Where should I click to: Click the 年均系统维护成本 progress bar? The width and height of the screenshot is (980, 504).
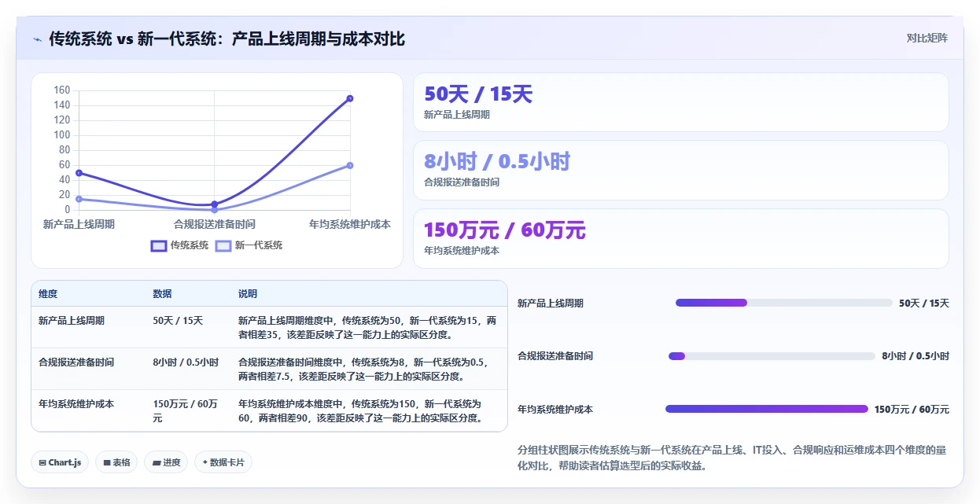[767, 409]
